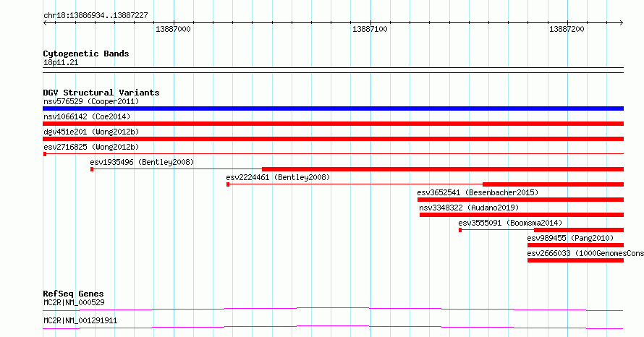
Task: Click the thick bar of esv2224461 variant
Action: 554,184
